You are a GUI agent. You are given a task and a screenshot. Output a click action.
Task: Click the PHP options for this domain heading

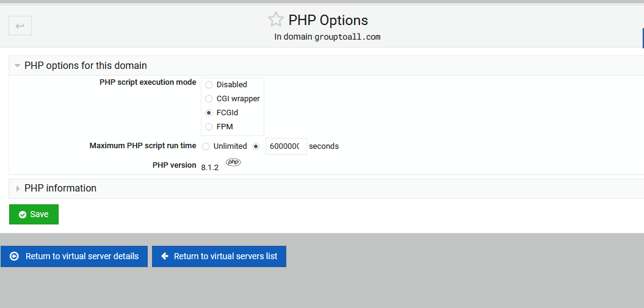(85, 66)
